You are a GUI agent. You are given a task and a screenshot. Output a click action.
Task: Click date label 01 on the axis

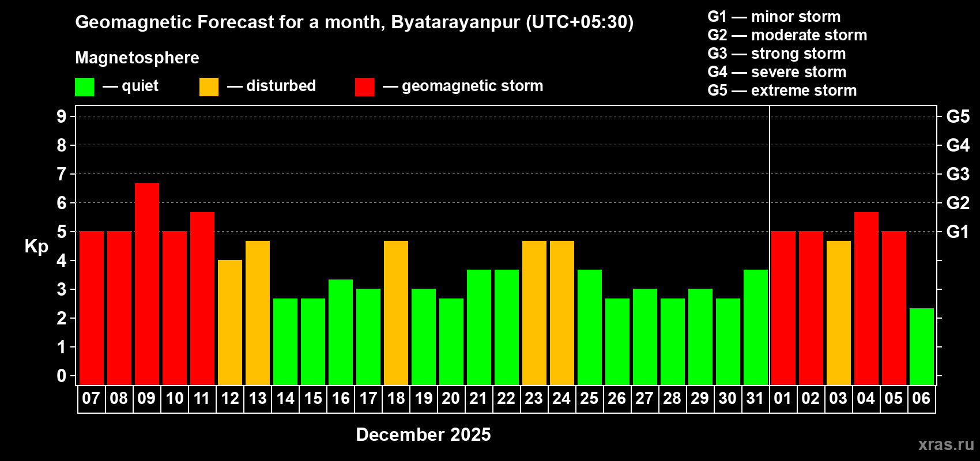click(x=783, y=398)
